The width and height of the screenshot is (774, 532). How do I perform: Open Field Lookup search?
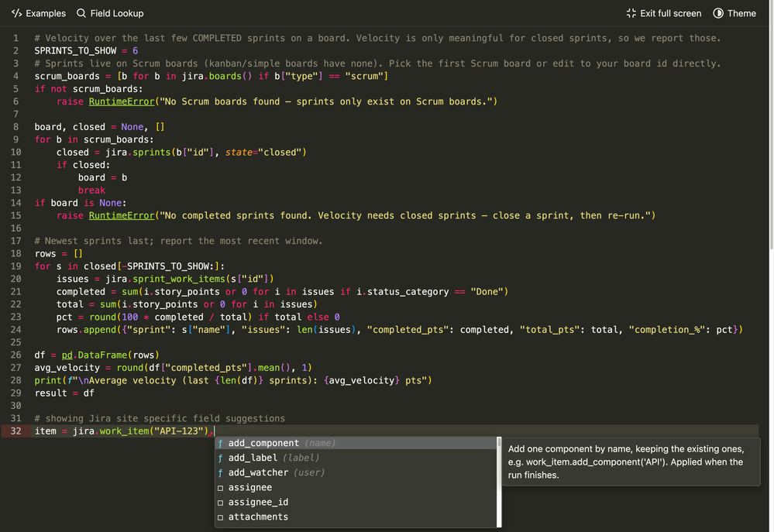(110, 13)
